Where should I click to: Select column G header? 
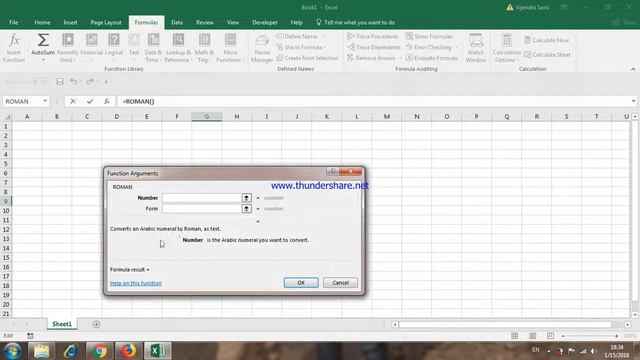click(207, 117)
